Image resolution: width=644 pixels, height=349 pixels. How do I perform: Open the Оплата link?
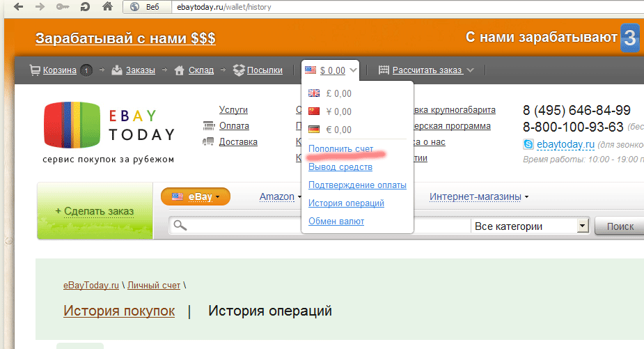234,126
